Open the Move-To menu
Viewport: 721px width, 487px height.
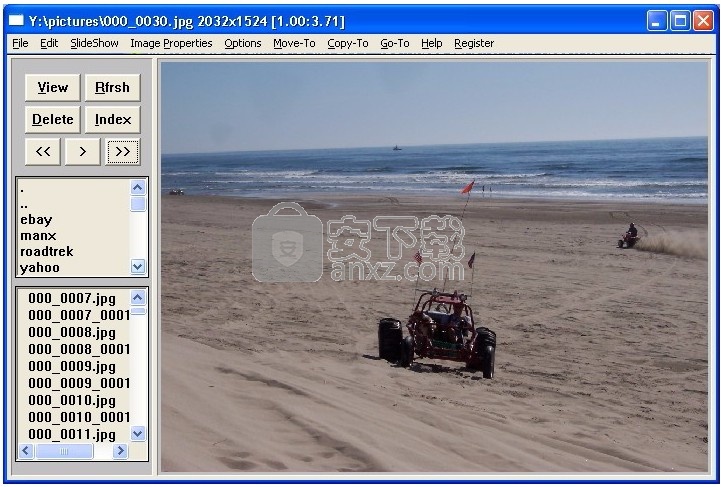tap(294, 43)
